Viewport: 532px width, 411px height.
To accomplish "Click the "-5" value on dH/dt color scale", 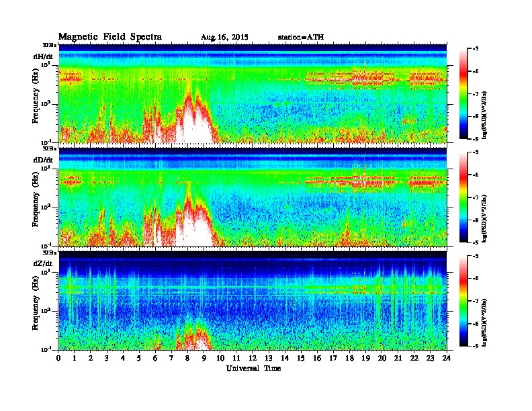I will click(x=475, y=49).
